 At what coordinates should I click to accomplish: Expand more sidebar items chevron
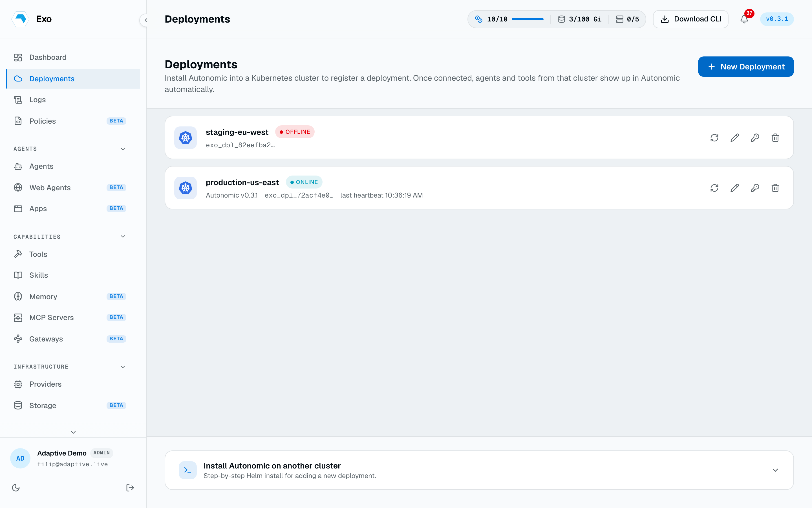[73, 432]
